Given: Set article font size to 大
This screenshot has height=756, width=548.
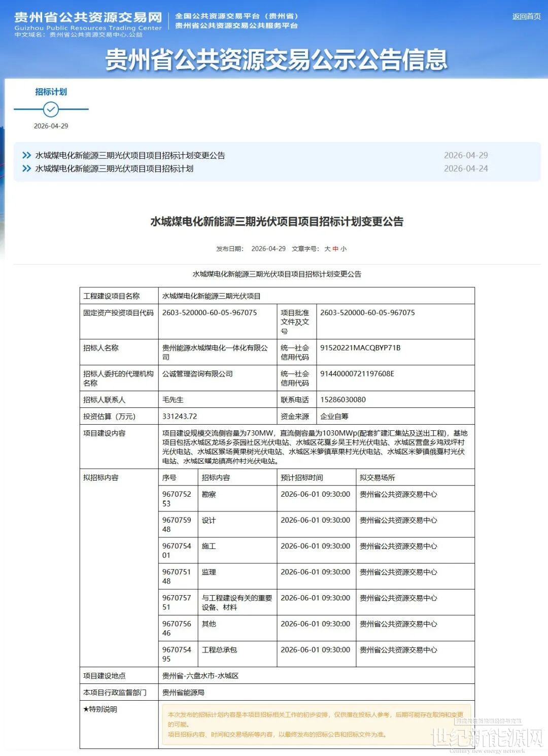Looking at the screenshot, I should click(327, 249).
